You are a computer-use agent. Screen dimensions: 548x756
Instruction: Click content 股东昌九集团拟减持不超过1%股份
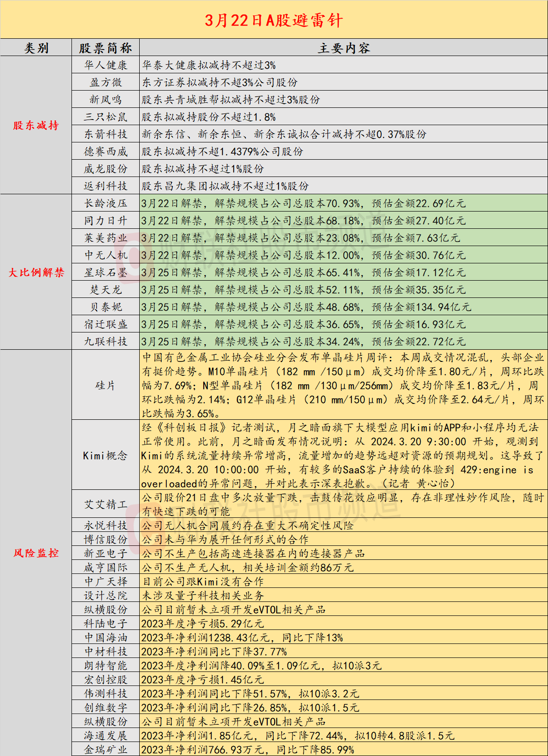point(225,186)
